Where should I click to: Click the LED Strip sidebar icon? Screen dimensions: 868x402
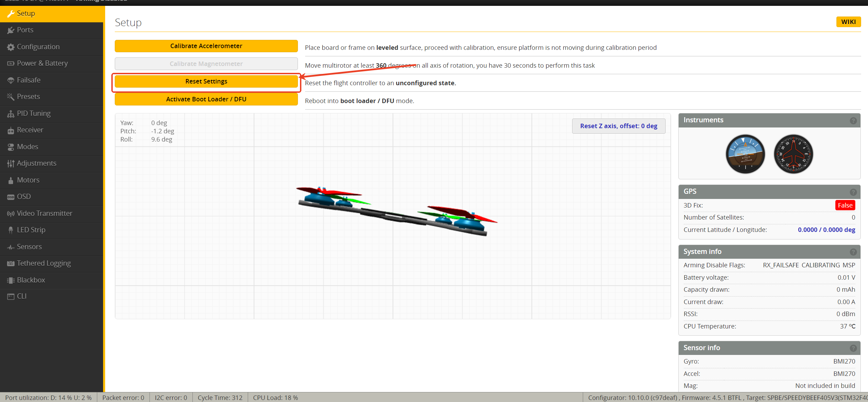[x=11, y=230]
